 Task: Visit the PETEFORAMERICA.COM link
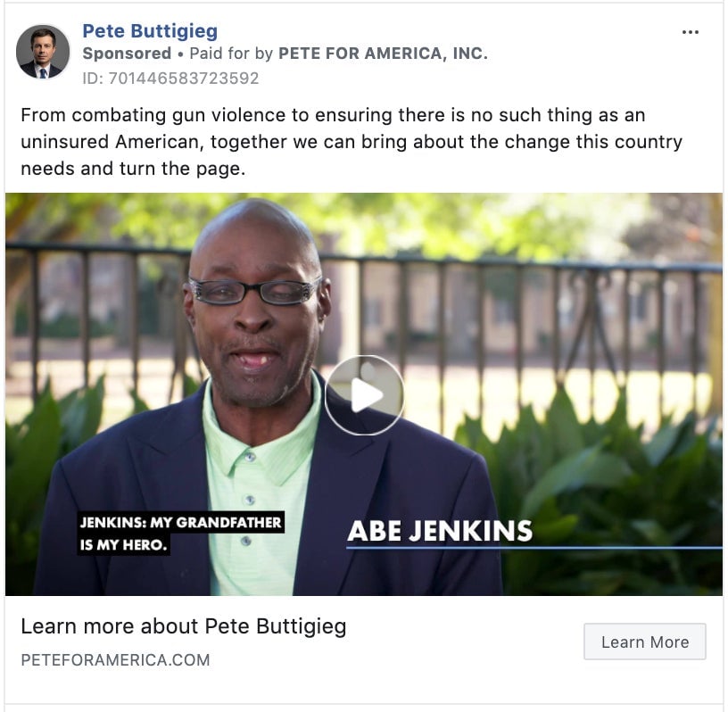116,659
